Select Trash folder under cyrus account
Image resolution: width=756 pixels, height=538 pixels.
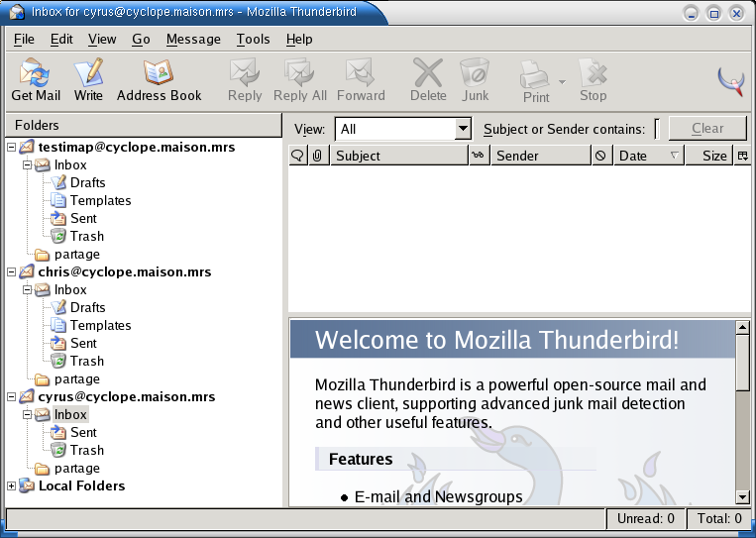[x=87, y=450]
